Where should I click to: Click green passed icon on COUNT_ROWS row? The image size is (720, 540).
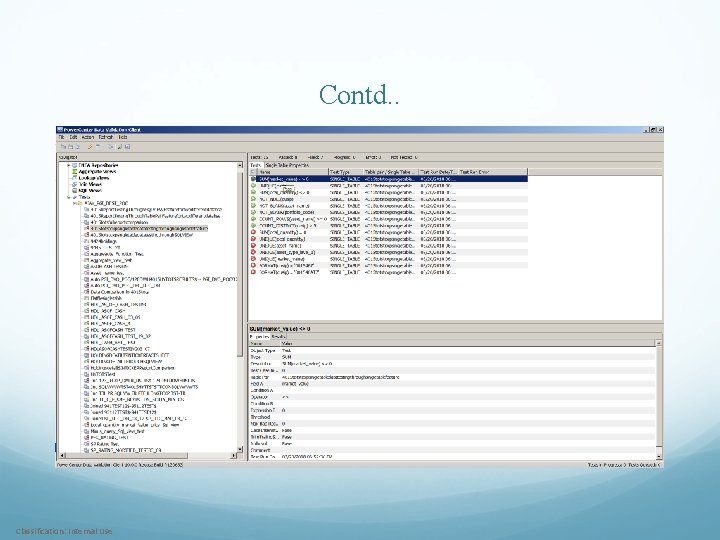(x=253, y=219)
